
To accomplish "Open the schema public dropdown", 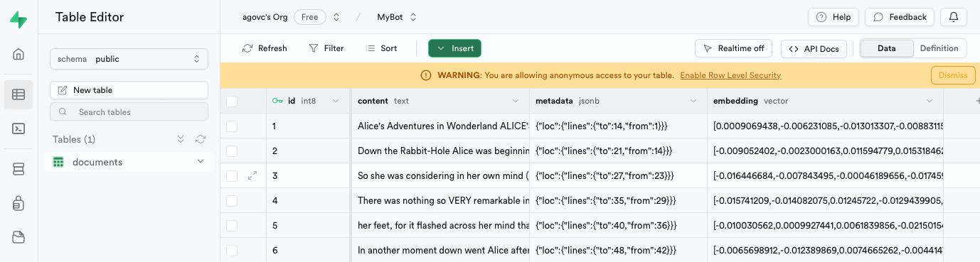I will [129, 59].
